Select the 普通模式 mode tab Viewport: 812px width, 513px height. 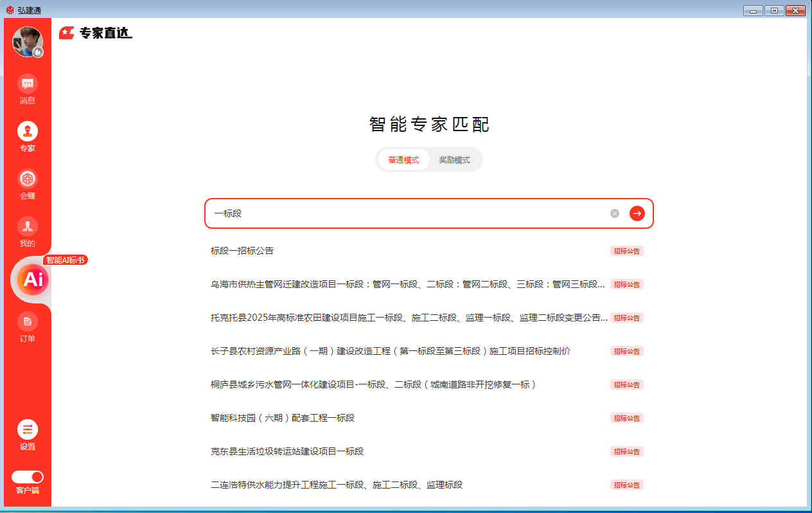(x=405, y=159)
